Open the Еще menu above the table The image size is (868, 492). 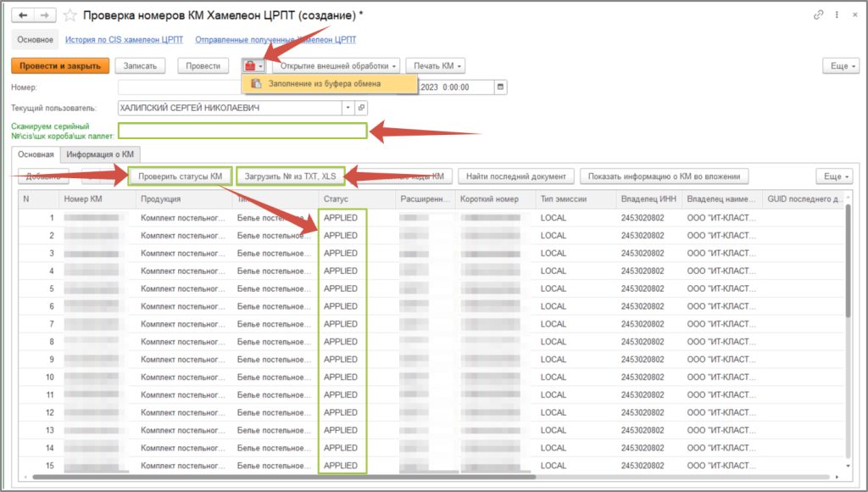coord(834,176)
